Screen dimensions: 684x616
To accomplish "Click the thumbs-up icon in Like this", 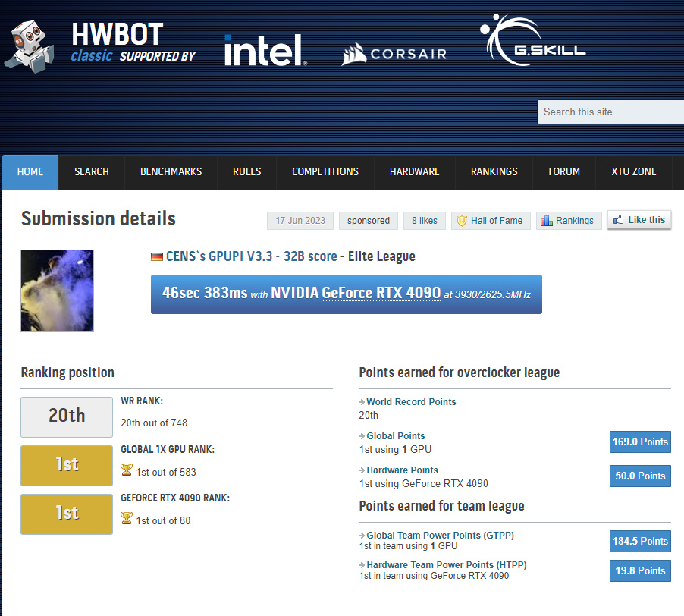I will tap(619, 219).
